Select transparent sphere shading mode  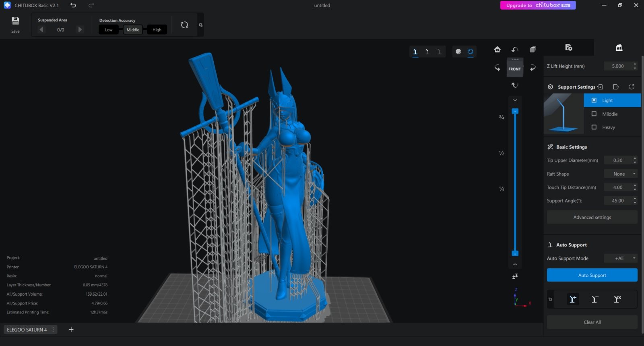(x=470, y=52)
